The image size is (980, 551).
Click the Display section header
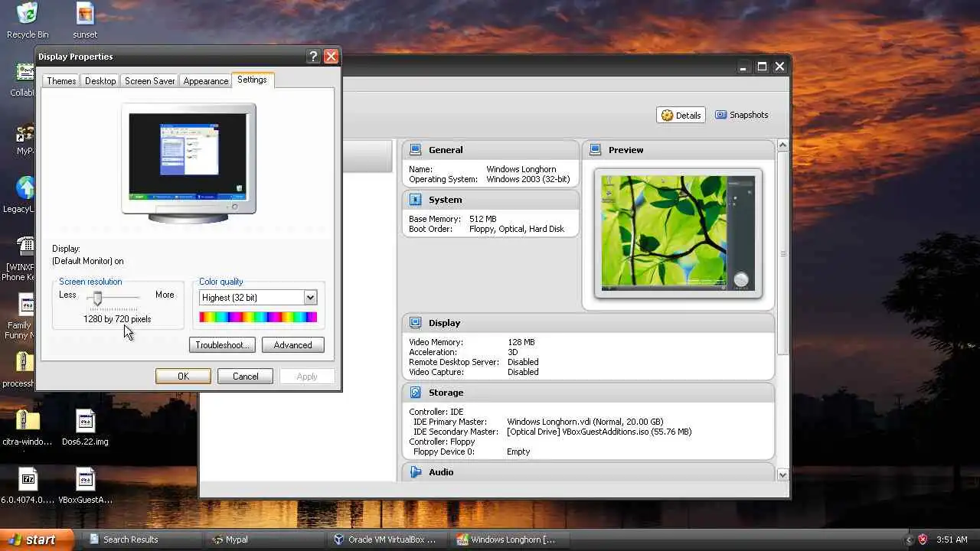(588, 322)
